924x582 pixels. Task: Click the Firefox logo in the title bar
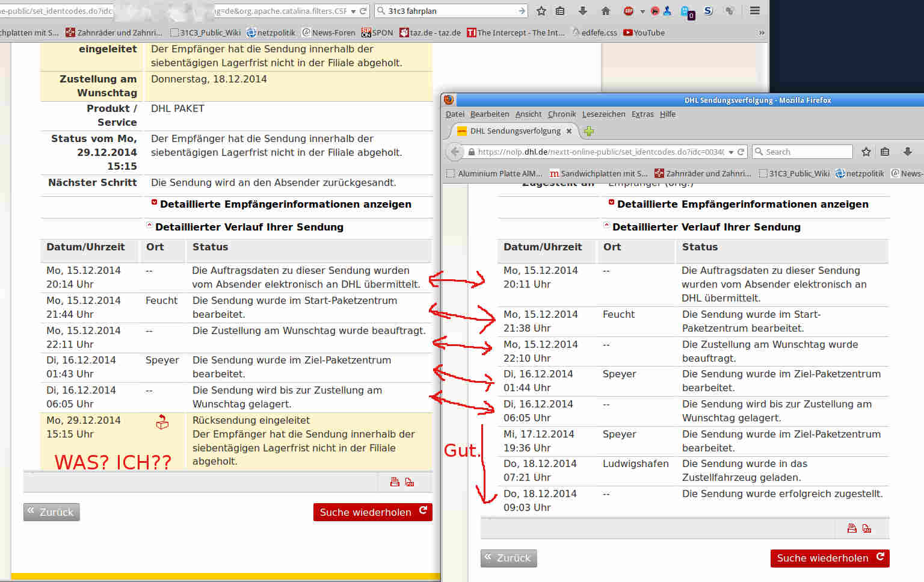[x=449, y=100]
